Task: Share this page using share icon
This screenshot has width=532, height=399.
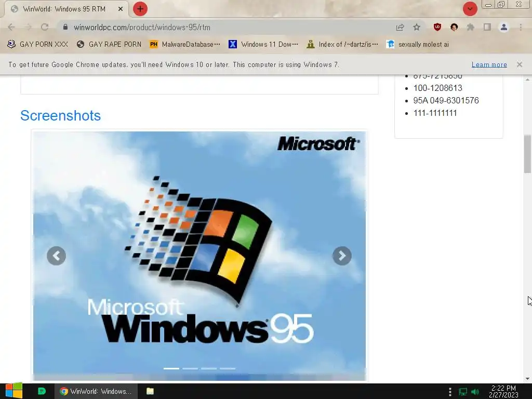Action: [x=400, y=27]
